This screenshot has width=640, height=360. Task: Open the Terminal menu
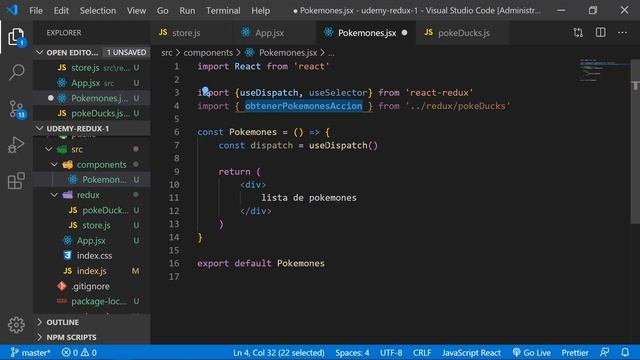[223, 11]
